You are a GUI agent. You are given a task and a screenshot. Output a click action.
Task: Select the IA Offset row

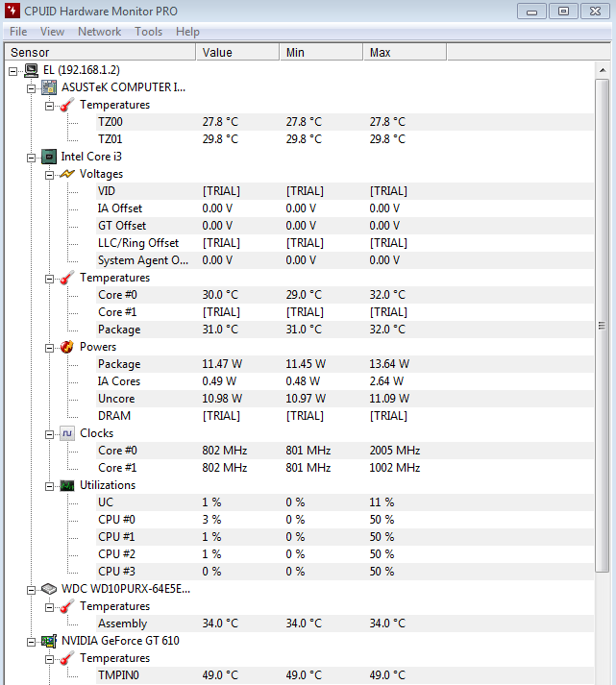[345, 208]
